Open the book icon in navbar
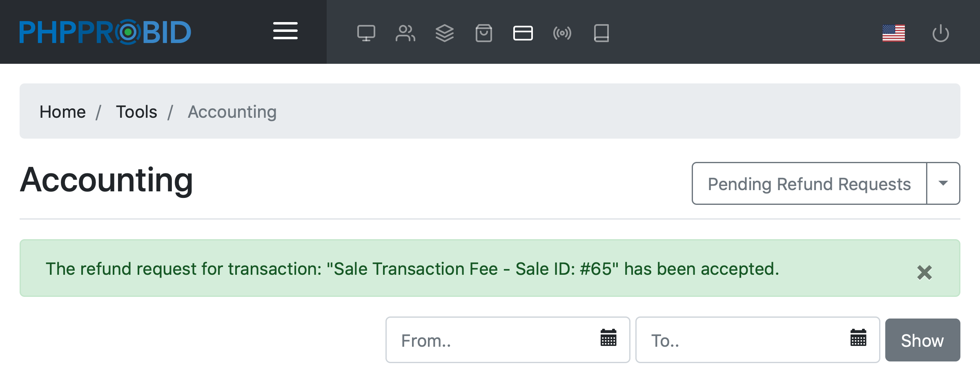This screenshot has height=368, width=980. (601, 33)
